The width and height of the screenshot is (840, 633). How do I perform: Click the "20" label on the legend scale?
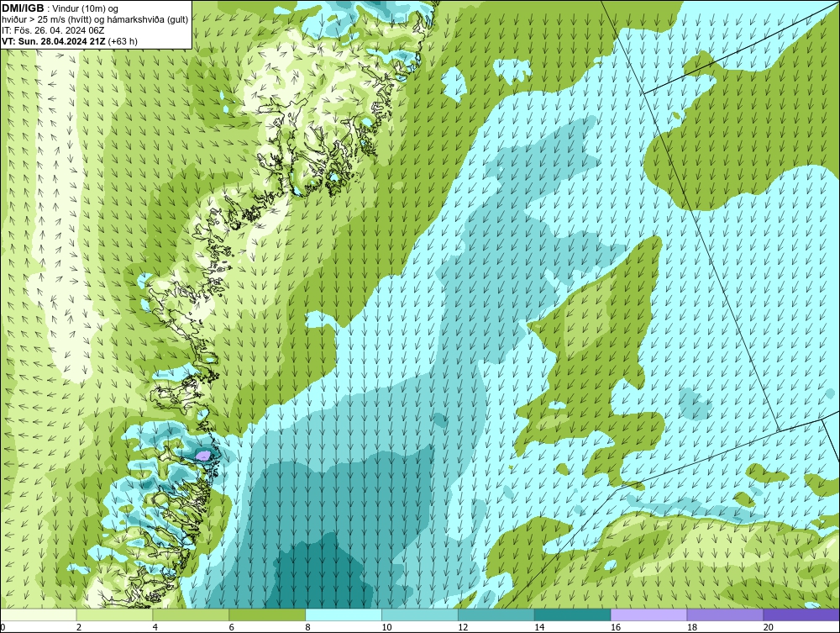pyautogui.click(x=769, y=627)
